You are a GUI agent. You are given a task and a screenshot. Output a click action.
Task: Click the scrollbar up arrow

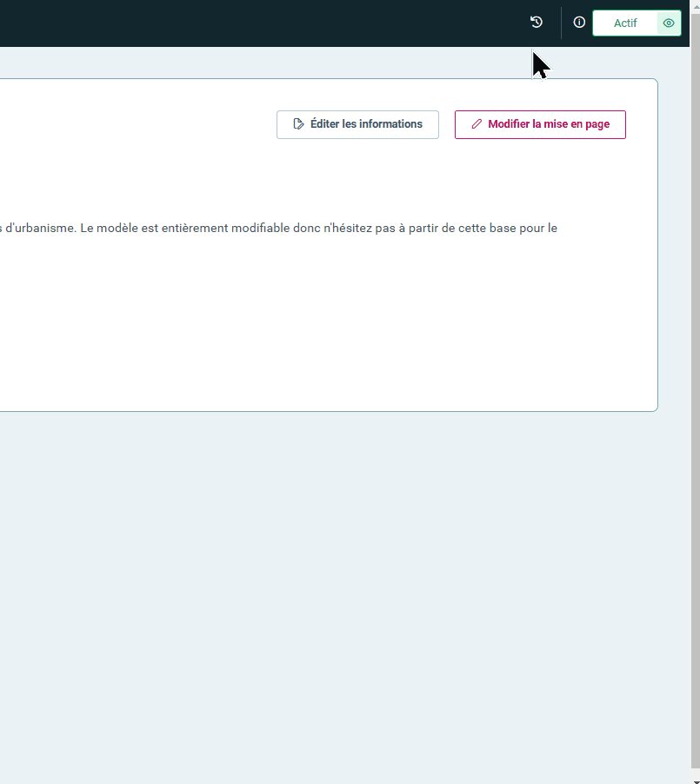[696, 5]
